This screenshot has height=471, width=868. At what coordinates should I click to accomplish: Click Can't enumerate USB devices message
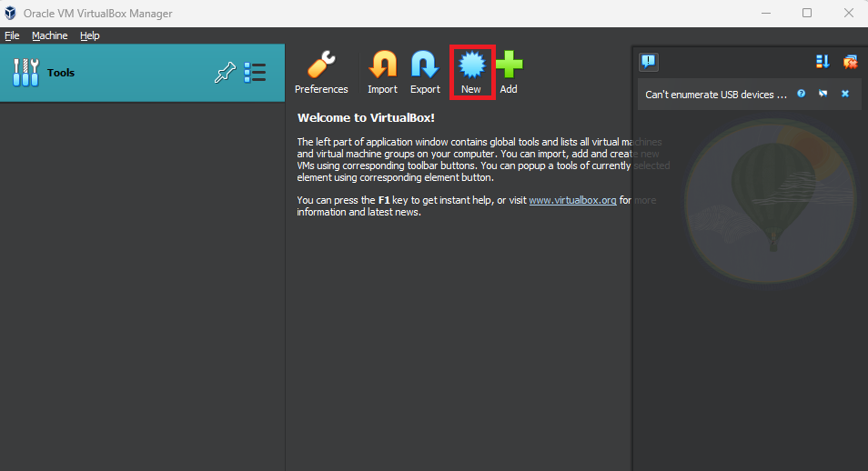click(716, 95)
